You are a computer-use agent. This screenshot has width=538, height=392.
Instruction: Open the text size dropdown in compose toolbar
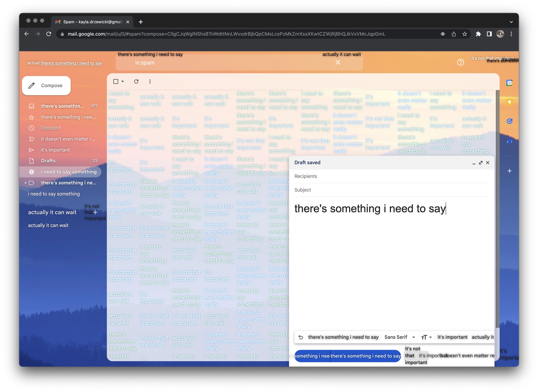click(426, 337)
